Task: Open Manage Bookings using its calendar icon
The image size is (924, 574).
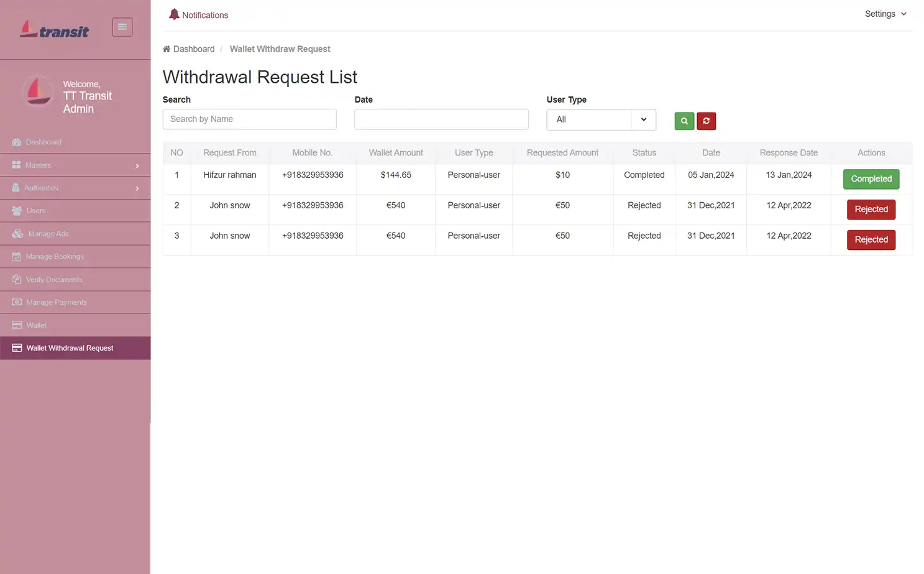Action: pos(17,256)
